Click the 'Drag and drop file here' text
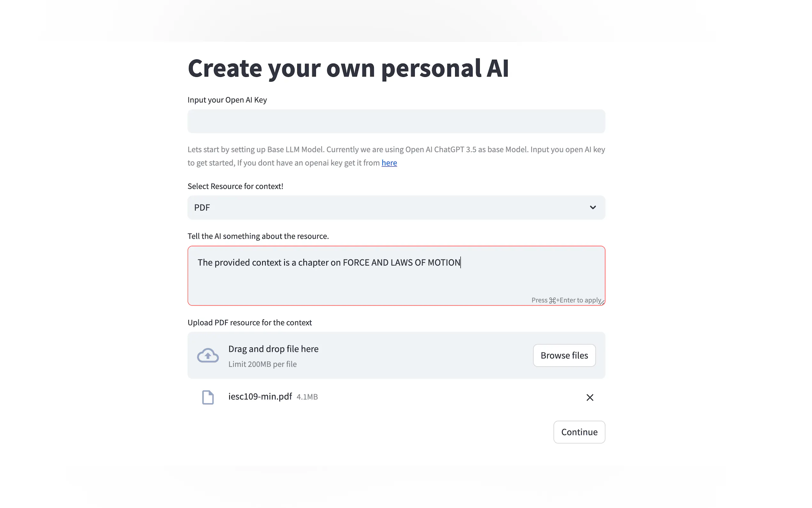Image resolution: width=812 pixels, height=508 pixels. pos(273,349)
